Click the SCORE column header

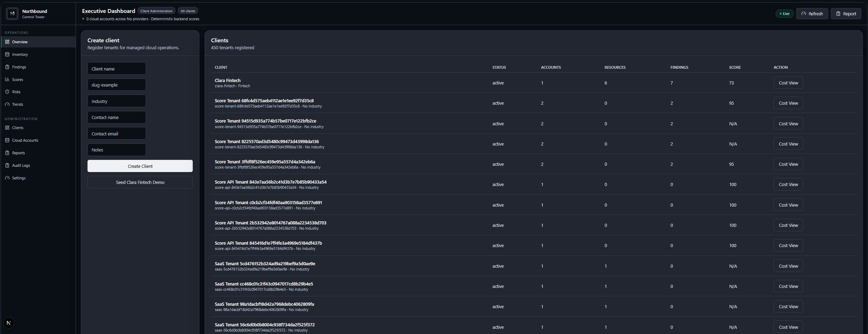tap(735, 67)
